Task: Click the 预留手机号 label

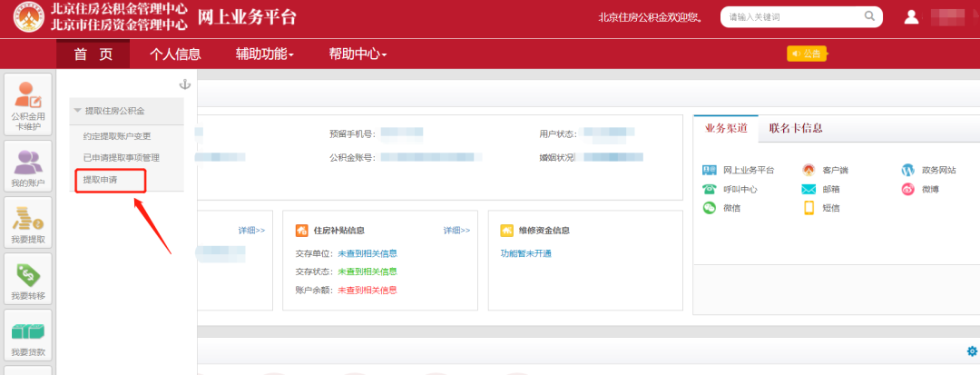Action: point(352,133)
